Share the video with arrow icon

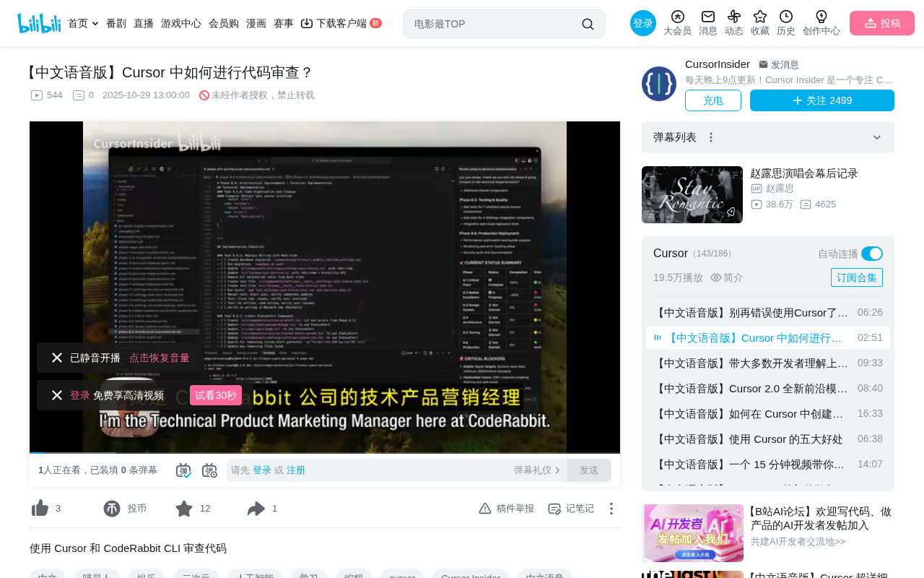click(x=256, y=509)
